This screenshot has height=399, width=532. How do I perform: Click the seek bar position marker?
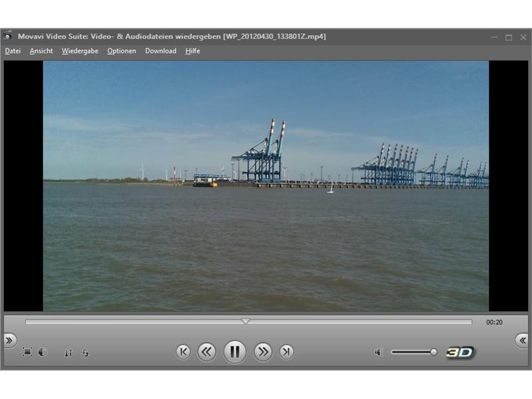pyautogui.click(x=245, y=321)
